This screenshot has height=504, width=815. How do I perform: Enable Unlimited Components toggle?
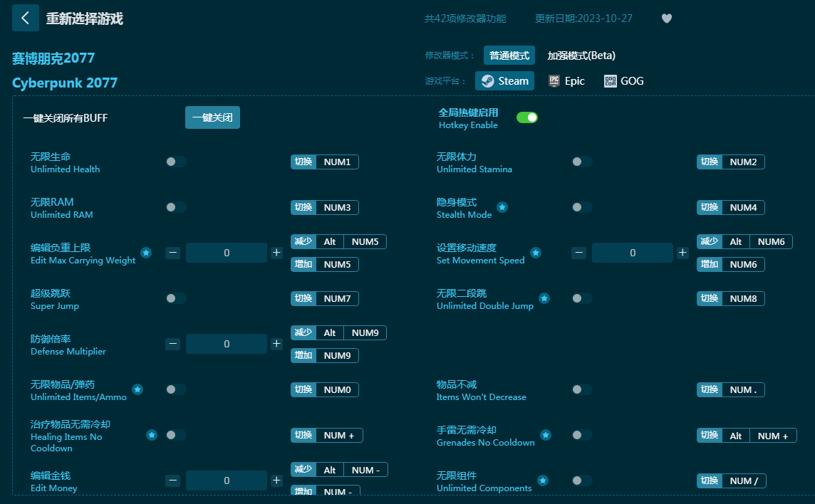pos(581,481)
